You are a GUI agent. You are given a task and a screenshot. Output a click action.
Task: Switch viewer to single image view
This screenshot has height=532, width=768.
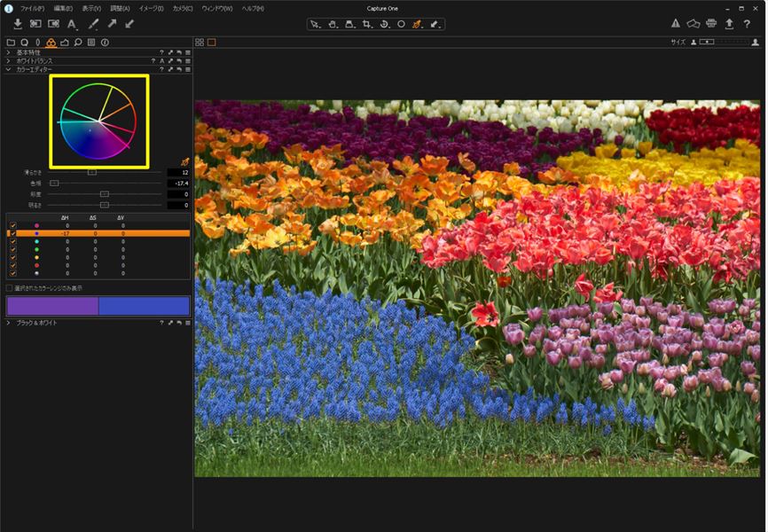(x=212, y=43)
